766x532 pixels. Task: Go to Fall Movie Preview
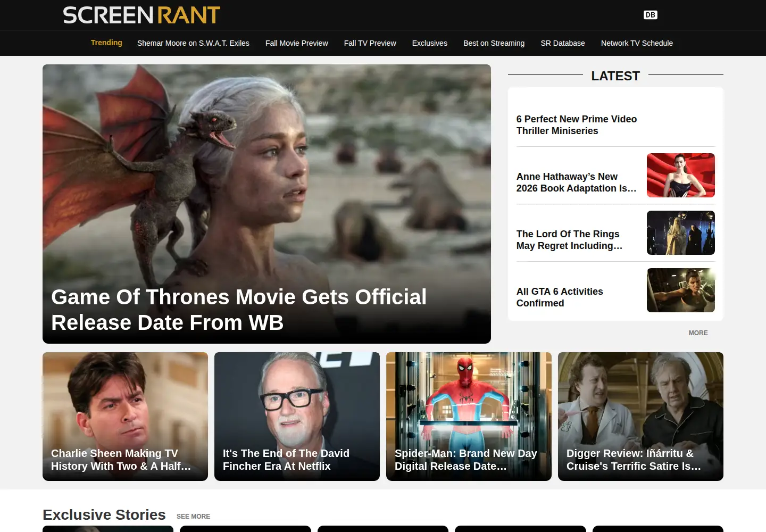(x=297, y=43)
